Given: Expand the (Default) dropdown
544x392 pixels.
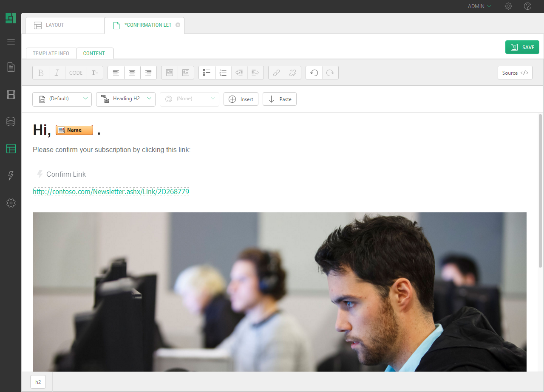Looking at the screenshot, I should pyautogui.click(x=62, y=99).
